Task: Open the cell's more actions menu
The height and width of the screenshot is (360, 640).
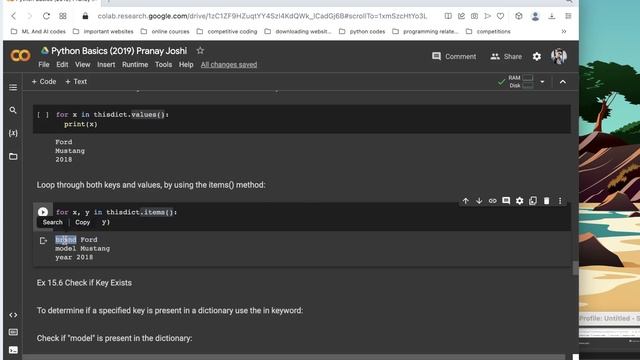Action: pos(560,201)
